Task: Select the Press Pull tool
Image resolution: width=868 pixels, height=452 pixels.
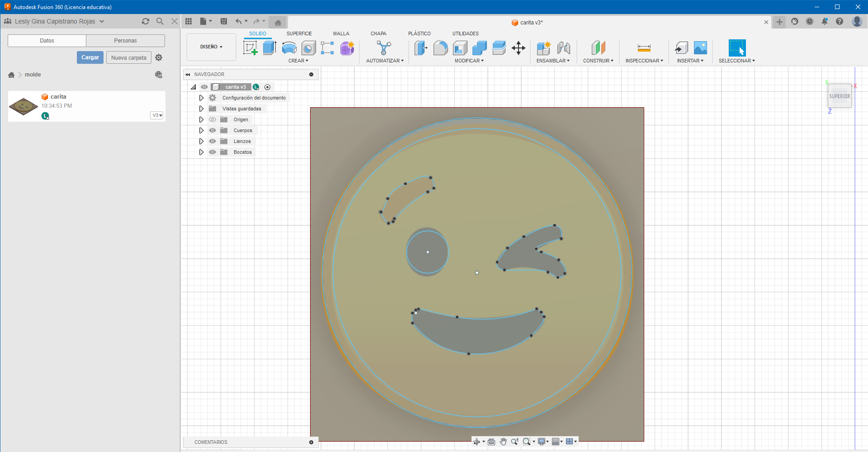Action: pyautogui.click(x=421, y=48)
